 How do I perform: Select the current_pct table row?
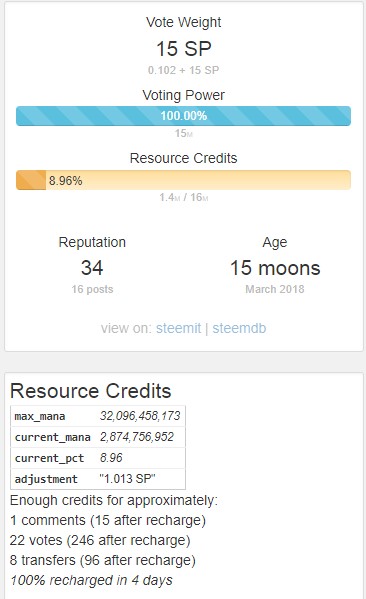click(x=98, y=458)
